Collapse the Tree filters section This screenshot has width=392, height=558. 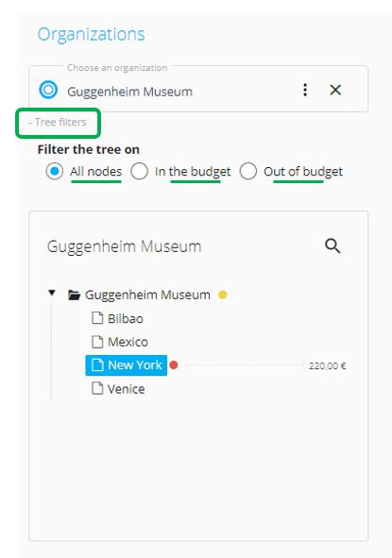(x=58, y=123)
